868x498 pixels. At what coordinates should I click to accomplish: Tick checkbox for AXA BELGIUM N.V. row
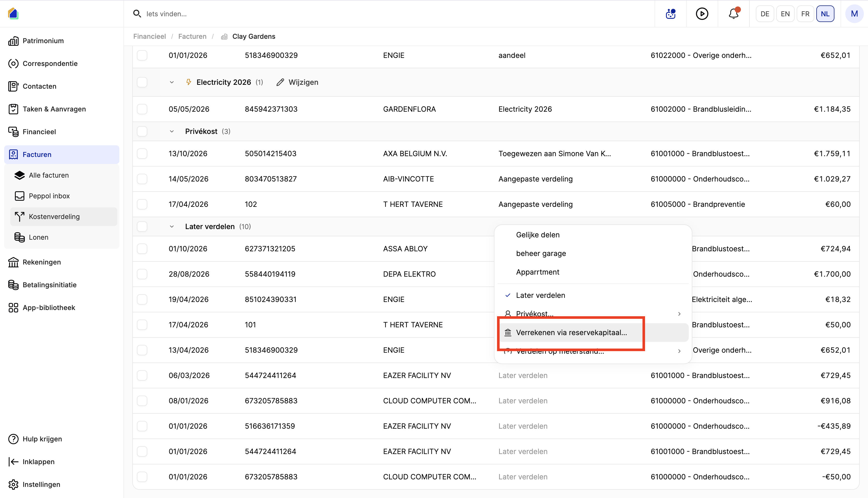[x=142, y=154]
